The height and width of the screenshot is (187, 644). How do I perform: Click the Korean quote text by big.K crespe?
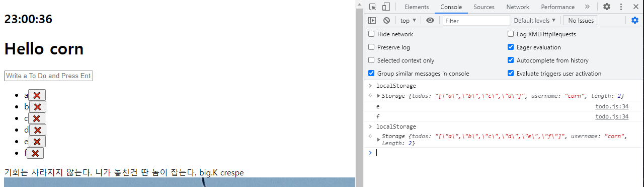124,172
